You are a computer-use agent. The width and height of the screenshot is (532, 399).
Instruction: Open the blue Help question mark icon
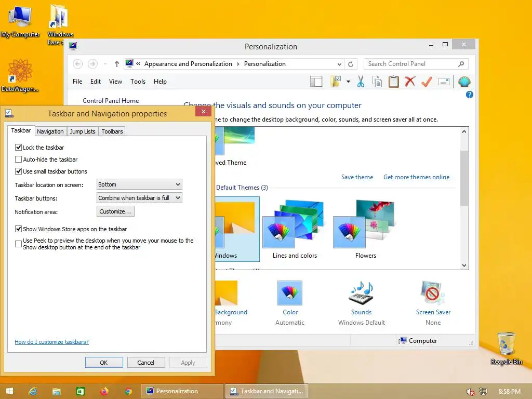point(470,95)
